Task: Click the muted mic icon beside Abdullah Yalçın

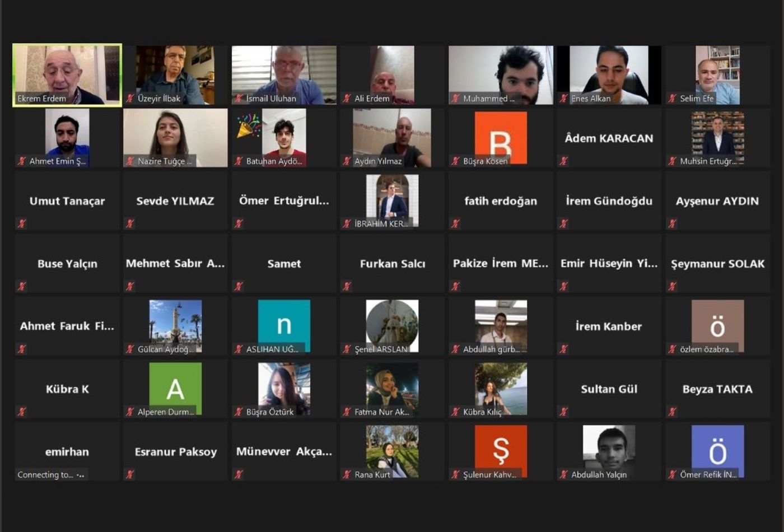Action: [564, 475]
